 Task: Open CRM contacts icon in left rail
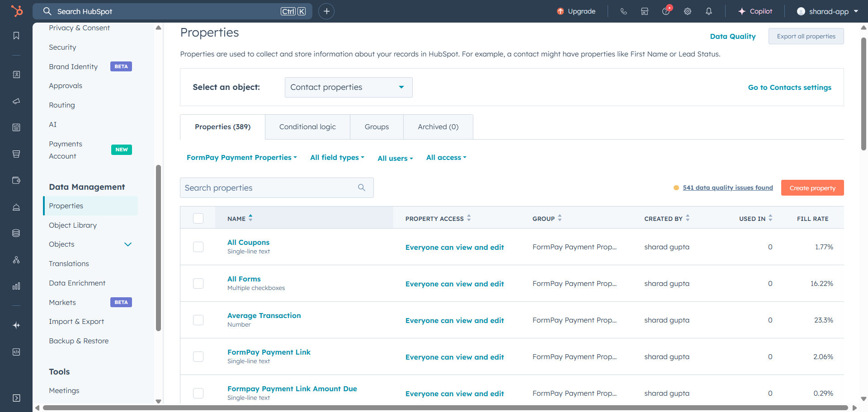point(16,75)
